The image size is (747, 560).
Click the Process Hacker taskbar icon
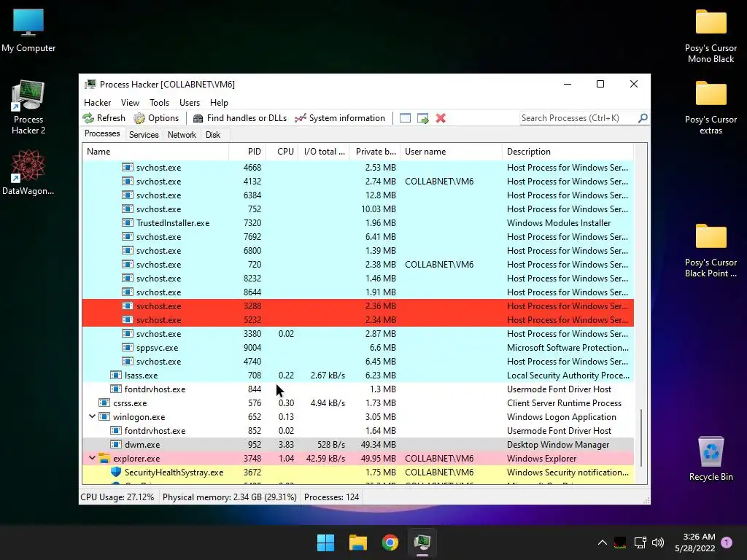click(422, 542)
